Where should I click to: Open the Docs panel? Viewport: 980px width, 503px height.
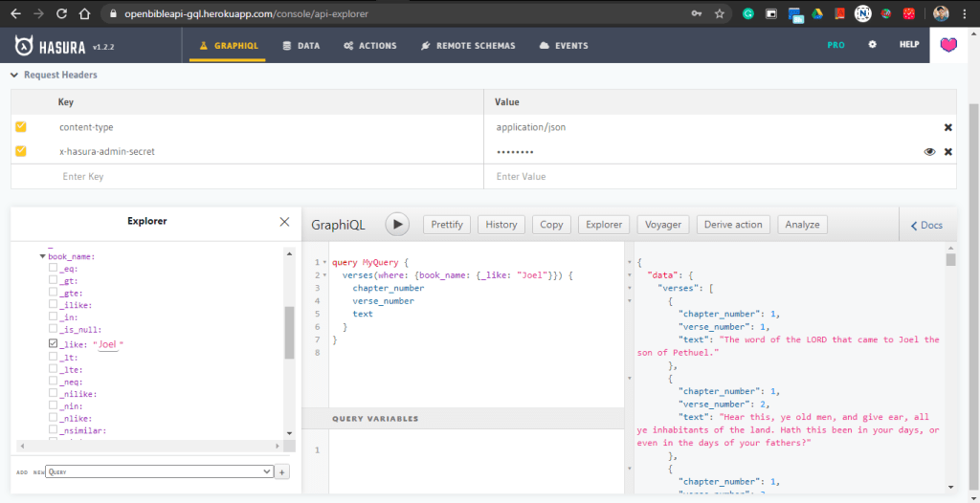[925, 226]
